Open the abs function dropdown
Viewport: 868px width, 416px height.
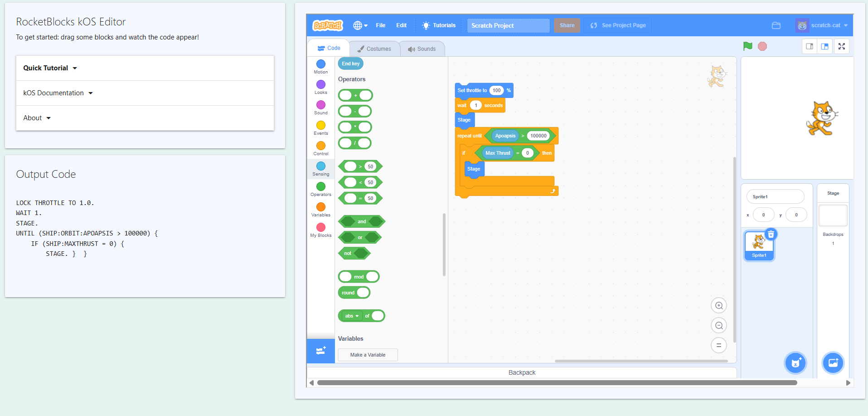[x=352, y=316]
